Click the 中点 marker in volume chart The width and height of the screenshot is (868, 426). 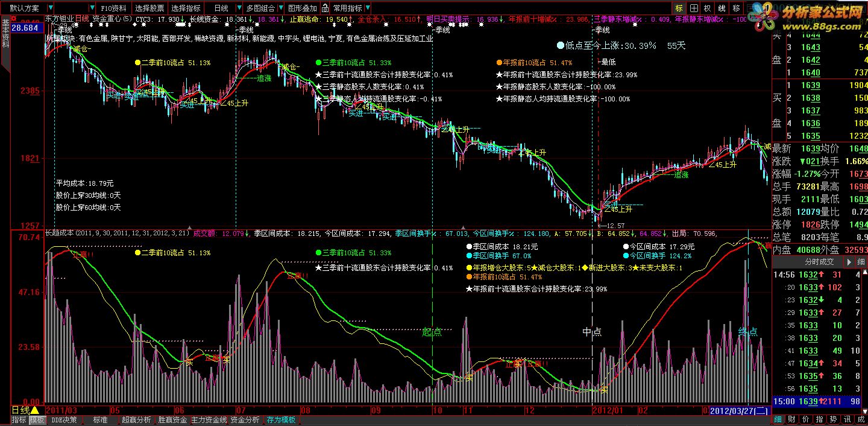pyautogui.click(x=592, y=332)
